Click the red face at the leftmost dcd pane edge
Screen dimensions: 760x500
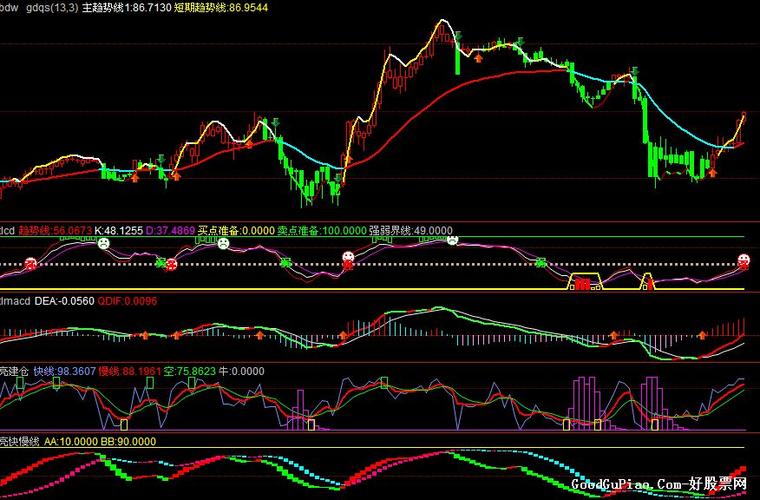tap(31, 264)
